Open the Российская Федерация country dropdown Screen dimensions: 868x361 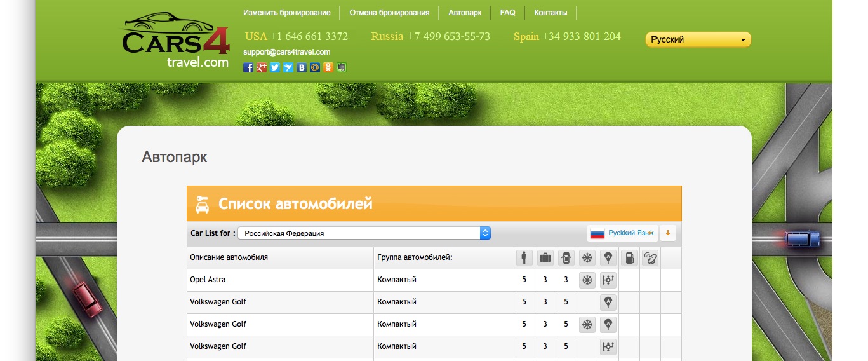[364, 233]
